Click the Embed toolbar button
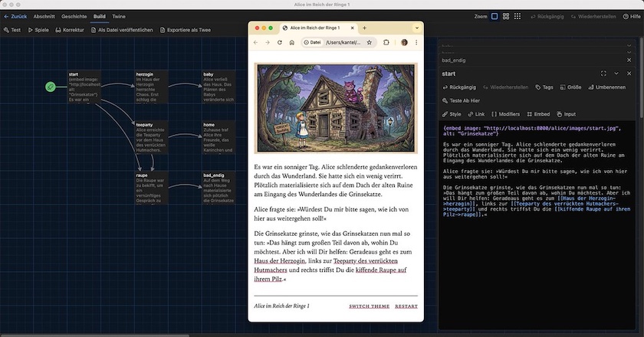Viewport: 644px width, 337px height. 538,114
